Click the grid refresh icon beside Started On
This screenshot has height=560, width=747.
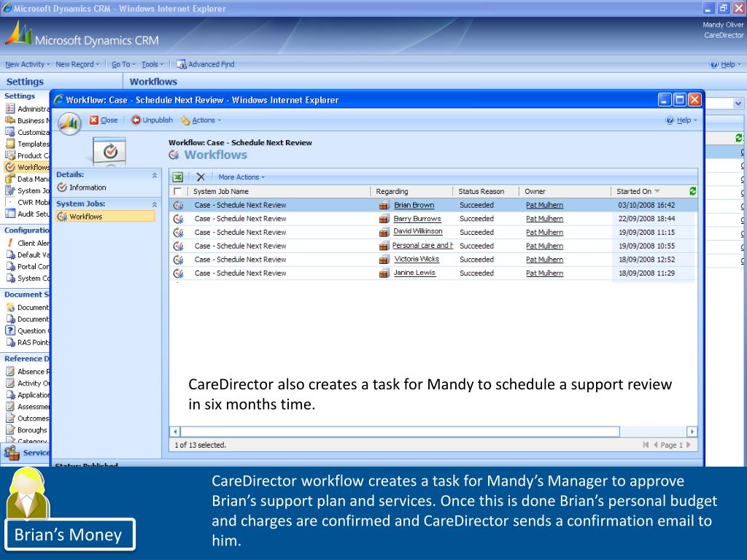point(692,191)
